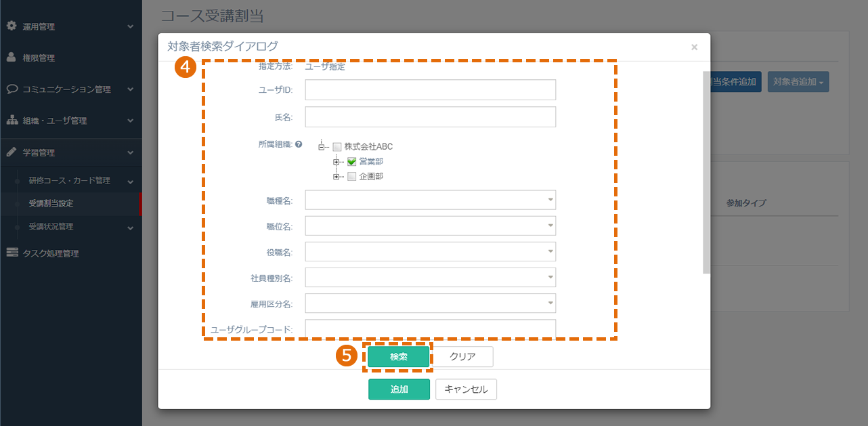Open the 対象者追加 dropdown button behind the dialog
Image resolution: width=868 pixels, height=426 pixels.
pos(798,82)
